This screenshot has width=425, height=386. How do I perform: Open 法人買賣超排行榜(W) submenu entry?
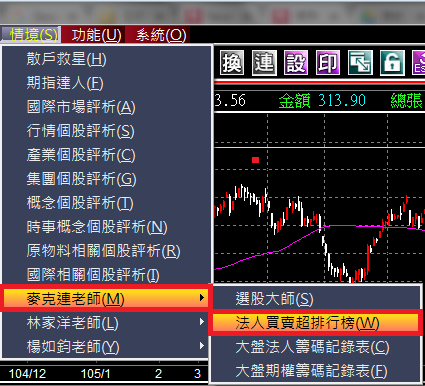pyautogui.click(x=316, y=323)
